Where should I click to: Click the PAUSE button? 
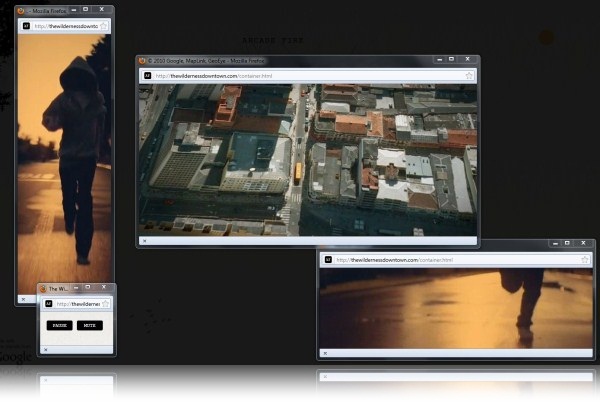[x=61, y=325]
